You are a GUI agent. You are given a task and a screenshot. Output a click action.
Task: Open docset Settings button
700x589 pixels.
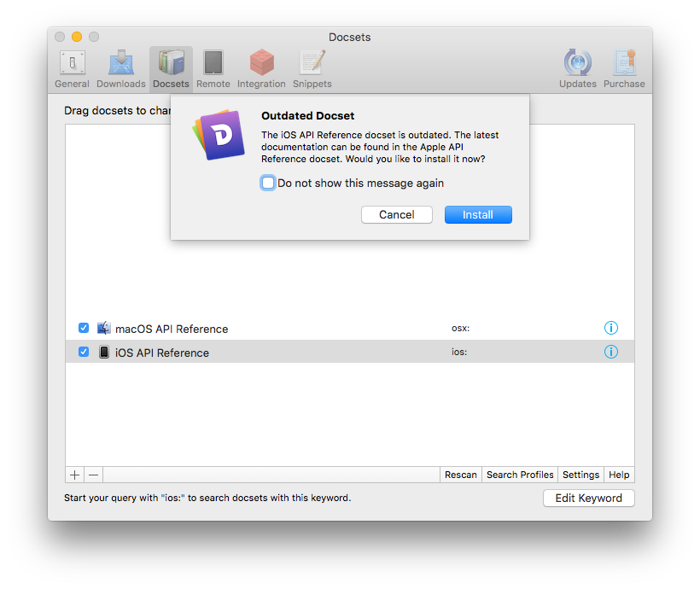pyautogui.click(x=580, y=475)
